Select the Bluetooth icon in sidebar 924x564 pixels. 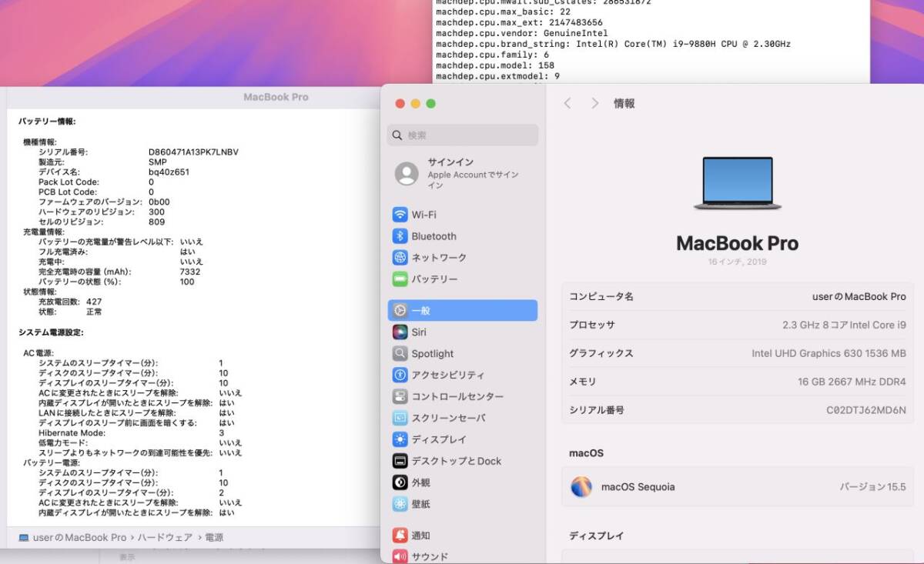coord(400,236)
